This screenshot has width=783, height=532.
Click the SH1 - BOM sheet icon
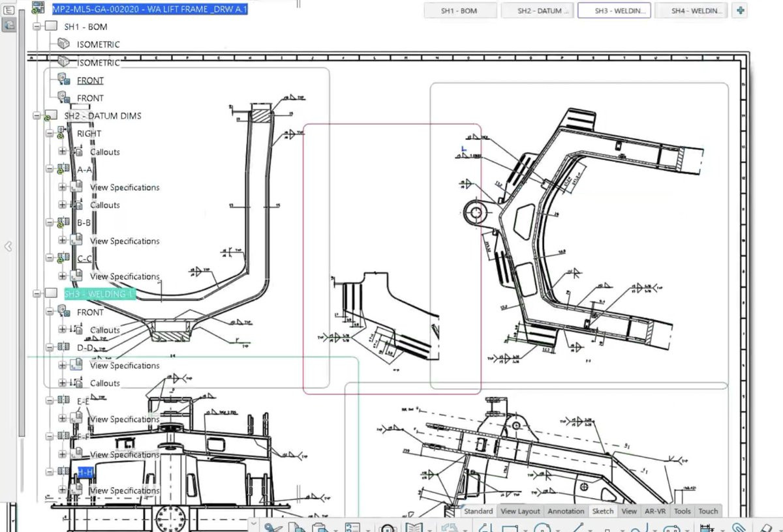[x=52, y=27]
